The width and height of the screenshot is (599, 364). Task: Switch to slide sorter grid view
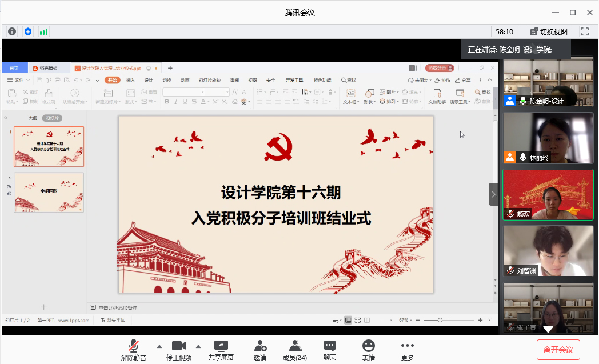(x=358, y=320)
